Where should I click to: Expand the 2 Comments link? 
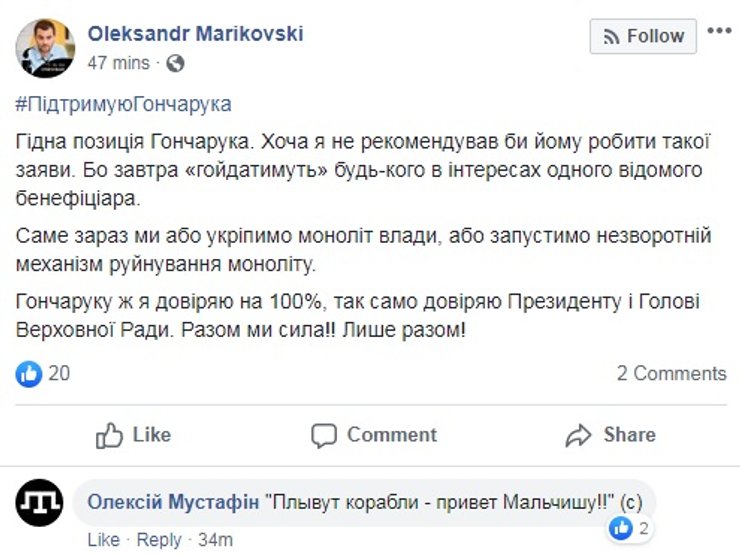click(671, 374)
